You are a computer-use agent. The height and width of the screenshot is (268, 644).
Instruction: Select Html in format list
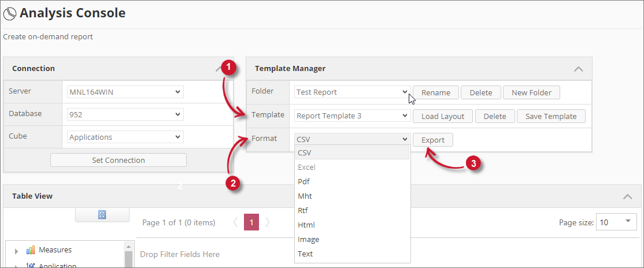click(x=353, y=225)
